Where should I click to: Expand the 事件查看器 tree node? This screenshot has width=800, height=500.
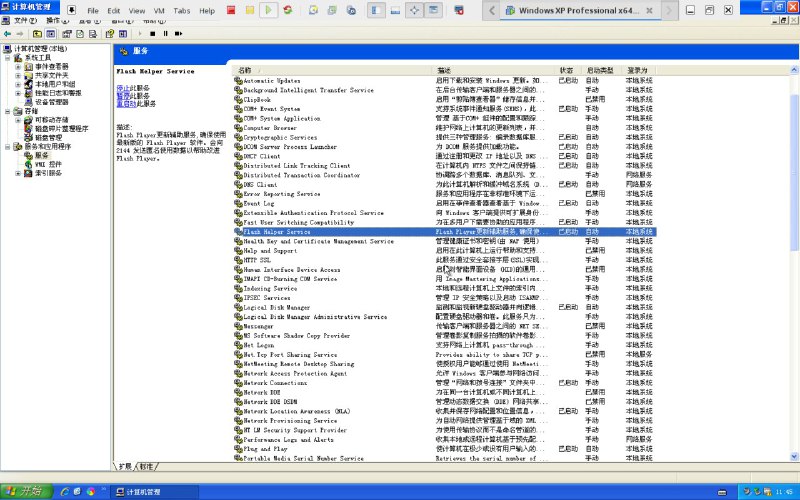point(18,67)
